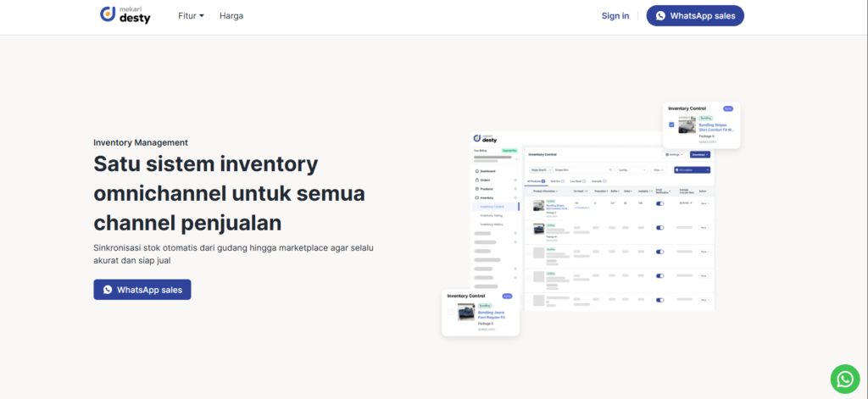Click the Bundling Jeans Pant product thumbnail
Image resolution: width=868 pixels, height=399 pixels.
(465, 313)
